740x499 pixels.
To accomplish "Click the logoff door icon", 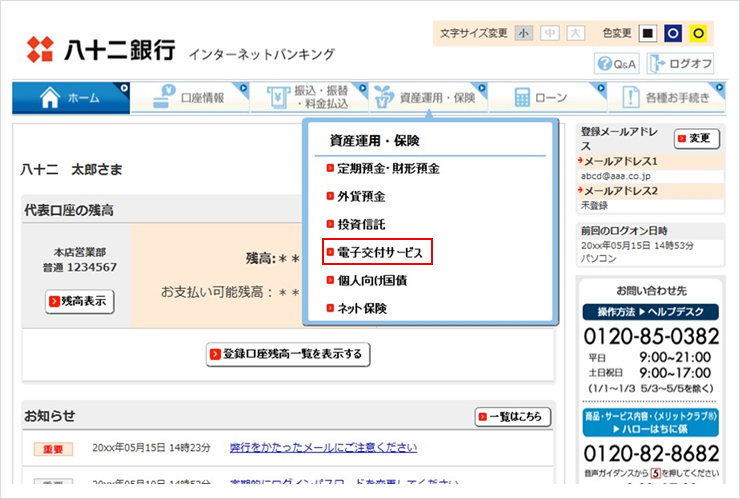I will coord(657,64).
